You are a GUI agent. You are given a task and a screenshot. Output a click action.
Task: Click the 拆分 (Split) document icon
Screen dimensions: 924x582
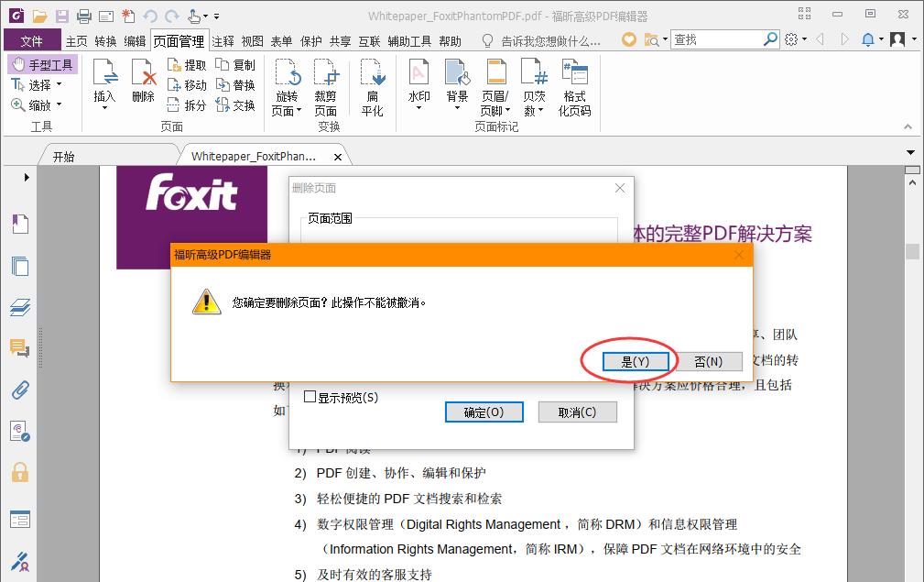[x=187, y=105]
